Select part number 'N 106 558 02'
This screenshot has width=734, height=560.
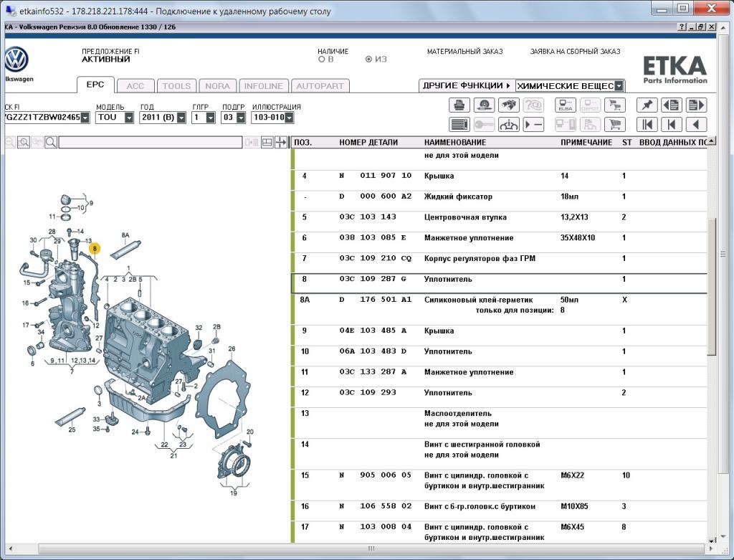click(x=376, y=506)
